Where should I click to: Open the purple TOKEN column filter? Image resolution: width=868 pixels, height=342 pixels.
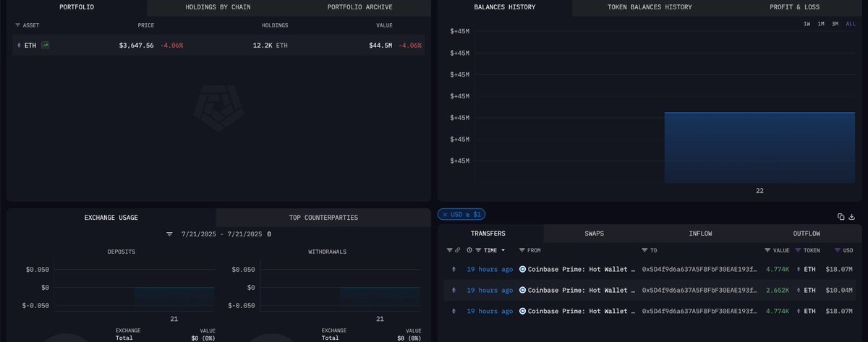pos(798,250)
